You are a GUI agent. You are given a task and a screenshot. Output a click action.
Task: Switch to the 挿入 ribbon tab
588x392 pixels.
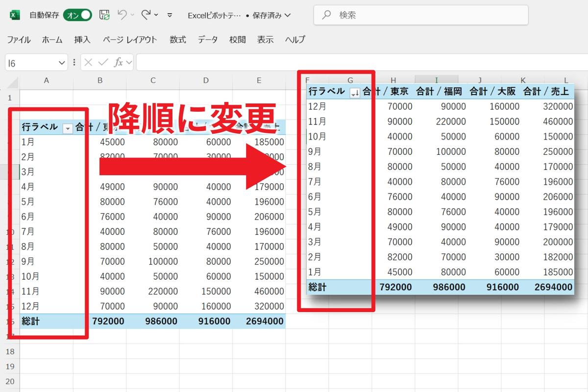point(82,40)
